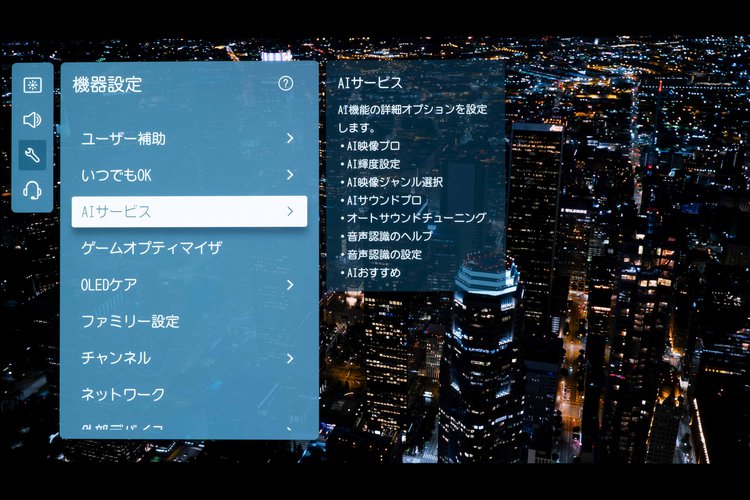This screenshot has height=500, width=750.
Task: Click the 機器設定 panel title
Action: (108, 85)
